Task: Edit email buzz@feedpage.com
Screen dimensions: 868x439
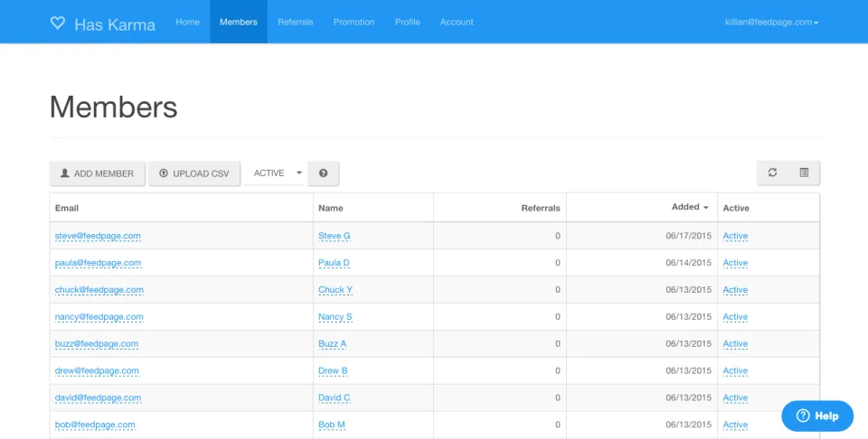Action: [97, 343]
